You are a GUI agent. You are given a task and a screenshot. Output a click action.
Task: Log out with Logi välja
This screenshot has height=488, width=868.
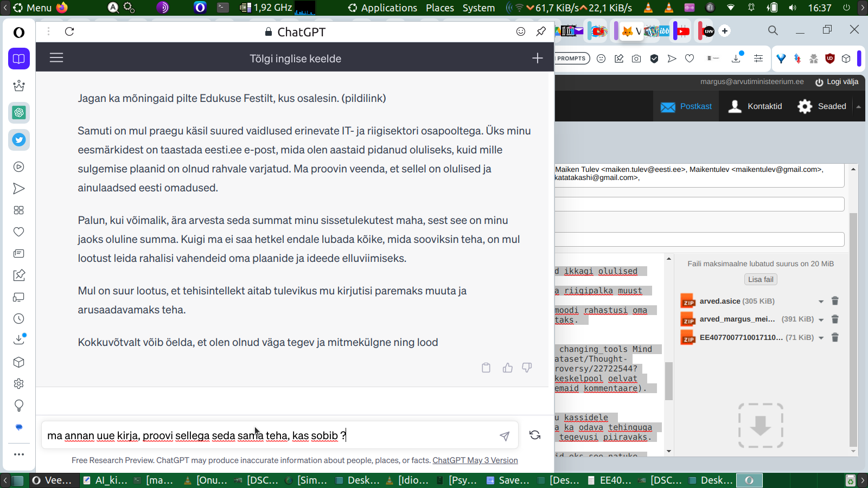pos(837,82)
